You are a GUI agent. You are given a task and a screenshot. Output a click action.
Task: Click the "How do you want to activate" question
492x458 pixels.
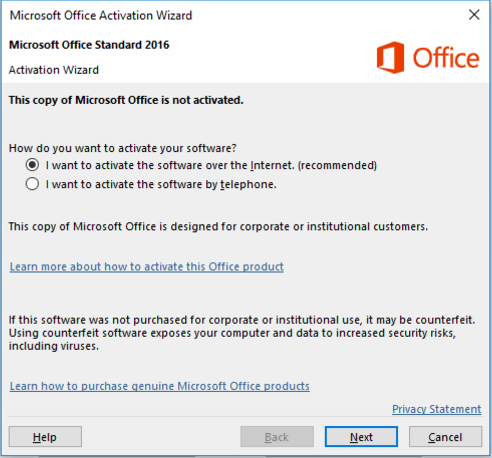point(123,148)
